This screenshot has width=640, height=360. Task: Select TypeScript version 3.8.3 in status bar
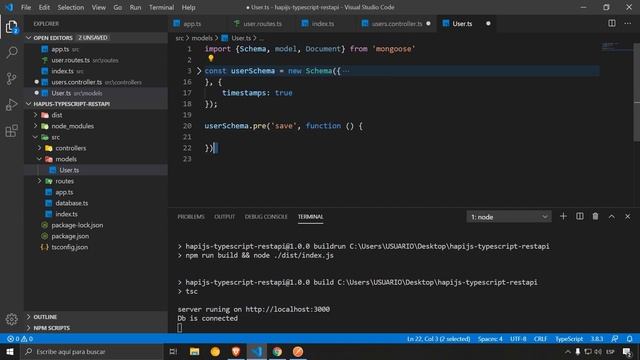597,339
